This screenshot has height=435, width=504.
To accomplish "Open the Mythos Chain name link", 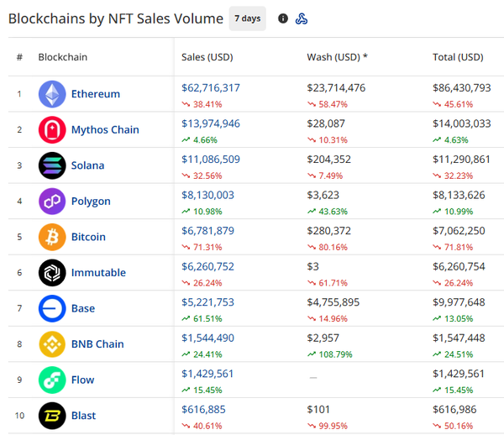I will (105, 130).
